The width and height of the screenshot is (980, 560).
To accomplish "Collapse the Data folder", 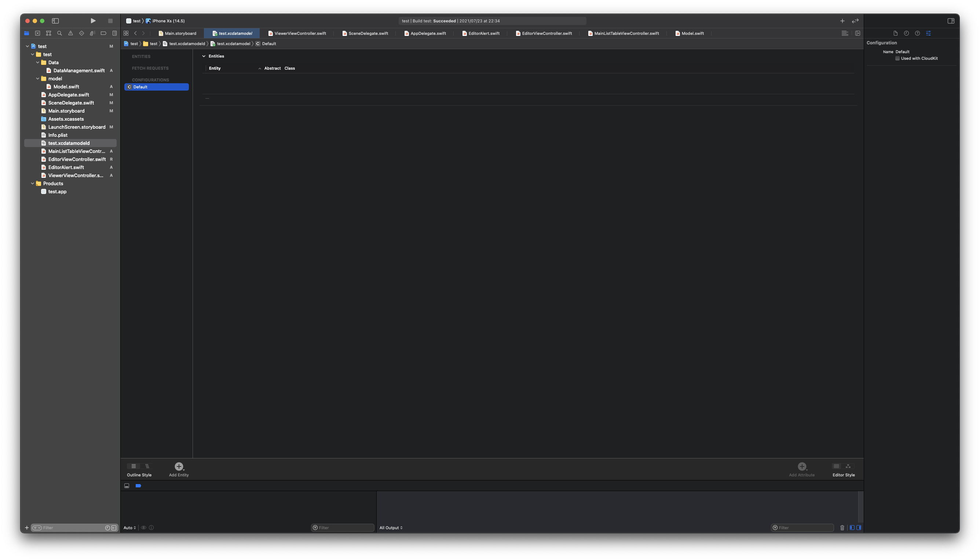I will pyautogui.click(x=38, y=62).
